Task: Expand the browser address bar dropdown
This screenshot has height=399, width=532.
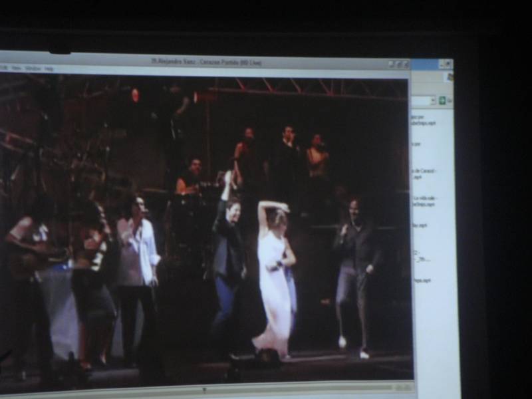Action: [433, 100]
